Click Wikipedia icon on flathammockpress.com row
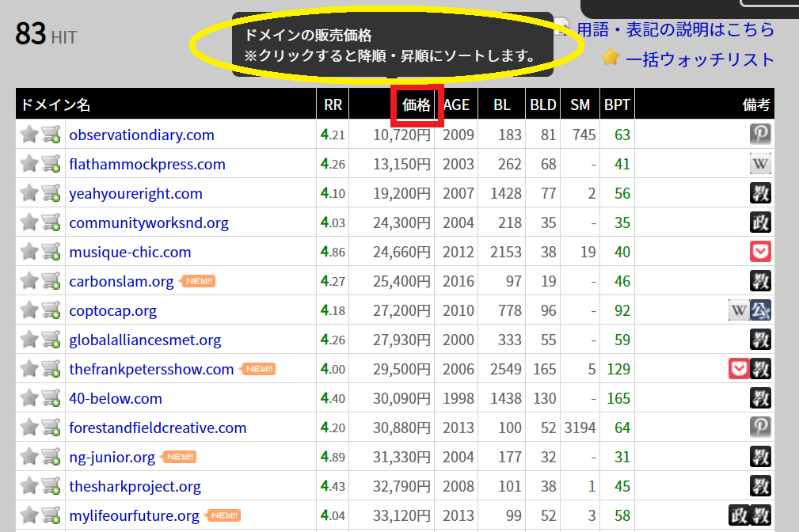799x532 pixels. coord(760,164)
